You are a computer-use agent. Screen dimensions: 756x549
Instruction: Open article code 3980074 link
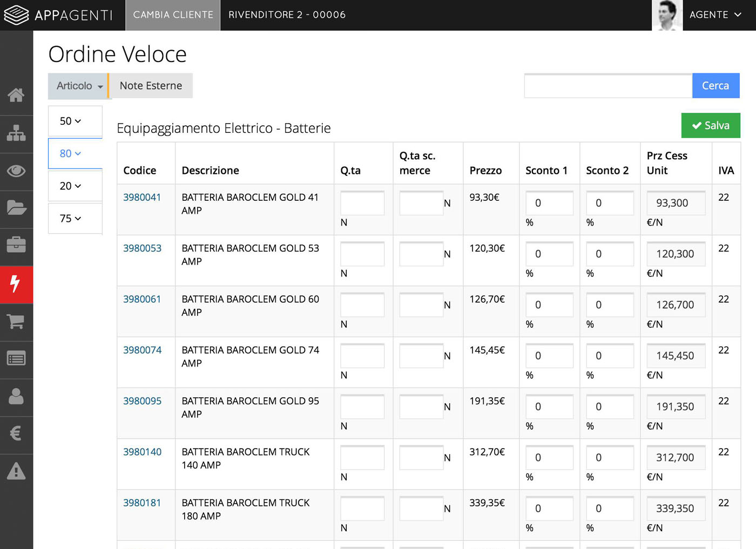click(142, 350)
